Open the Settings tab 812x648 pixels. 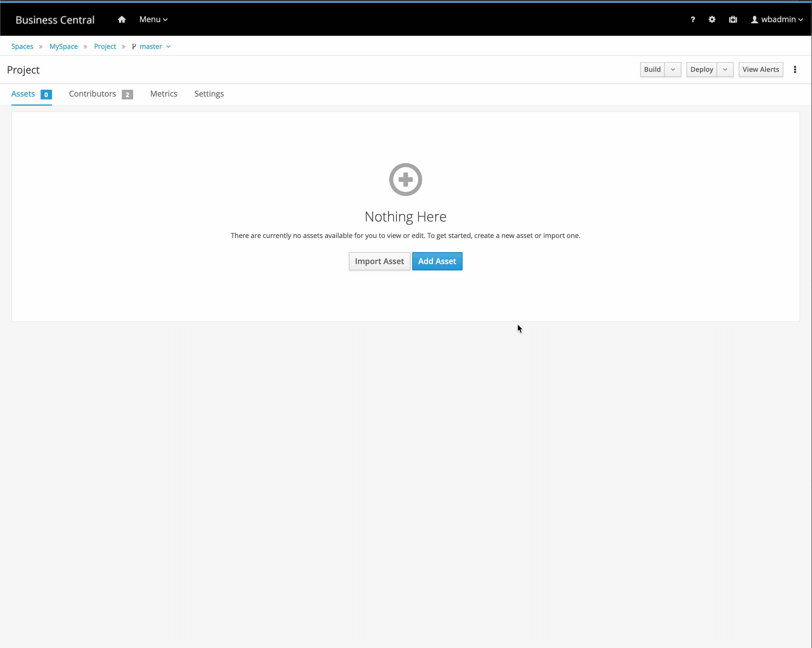point(209,94)
